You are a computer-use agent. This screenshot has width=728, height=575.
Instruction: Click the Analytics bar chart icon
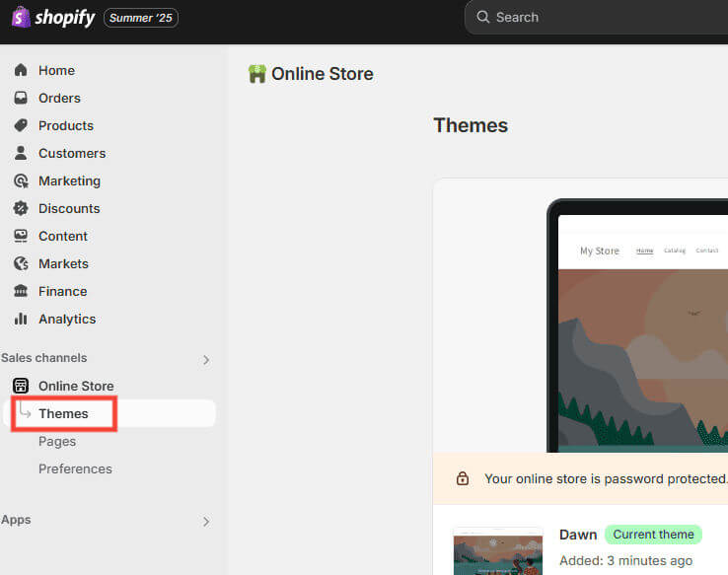(x=21, y=319)
